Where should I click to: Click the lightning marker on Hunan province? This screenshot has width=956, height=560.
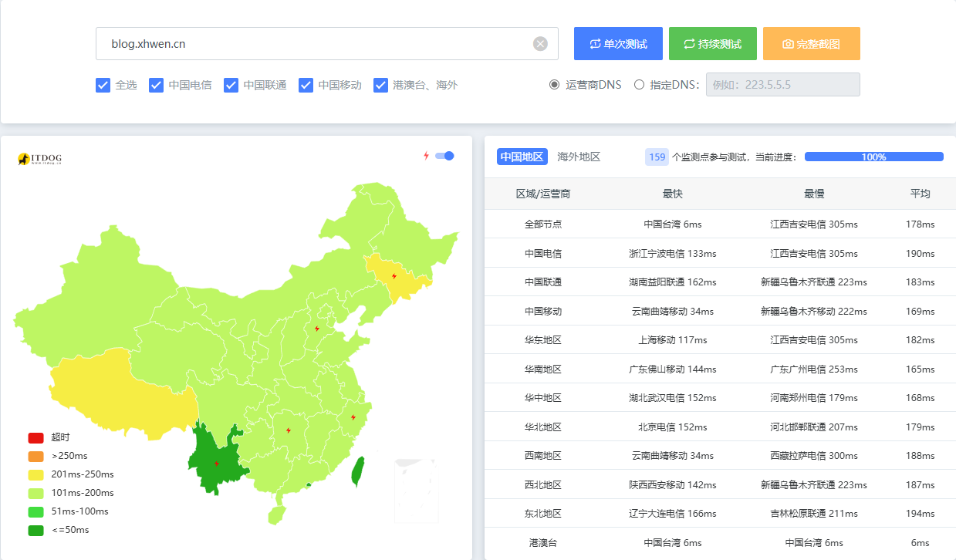coord(289,430)
